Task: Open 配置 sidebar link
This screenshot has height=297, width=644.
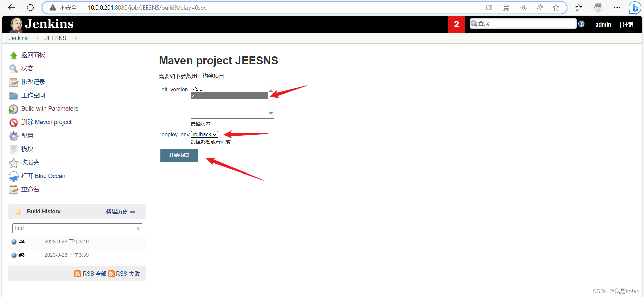Action: coord(28,136)
